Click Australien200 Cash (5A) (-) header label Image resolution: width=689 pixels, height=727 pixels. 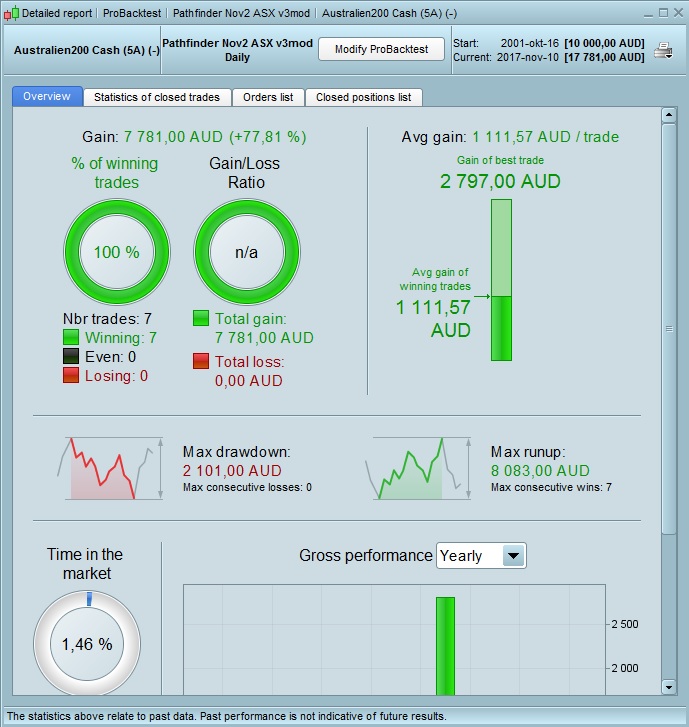tap(87, 50)
